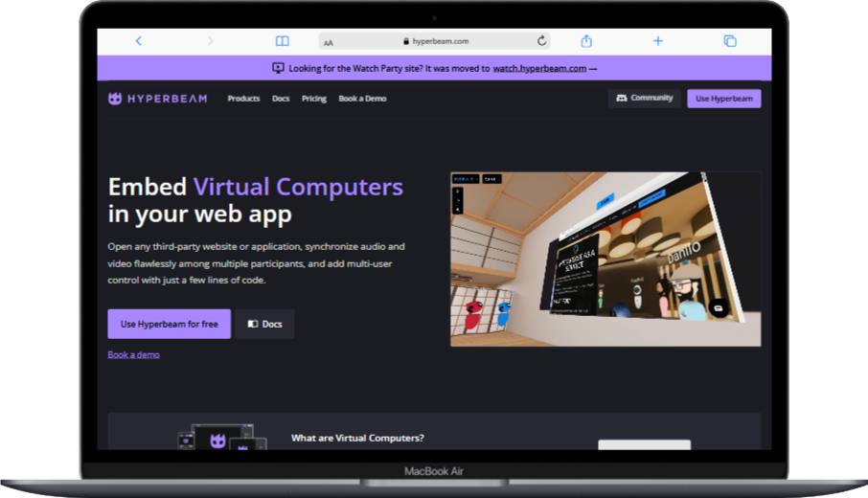
Task: Click the 3D virtual room demo image
Action: (605, 259)
